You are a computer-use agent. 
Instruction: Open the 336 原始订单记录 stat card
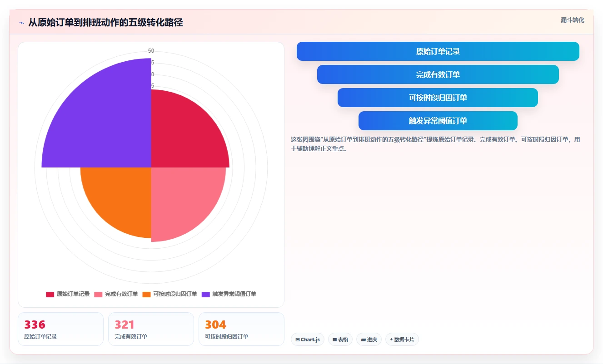[x=60, y=329]
